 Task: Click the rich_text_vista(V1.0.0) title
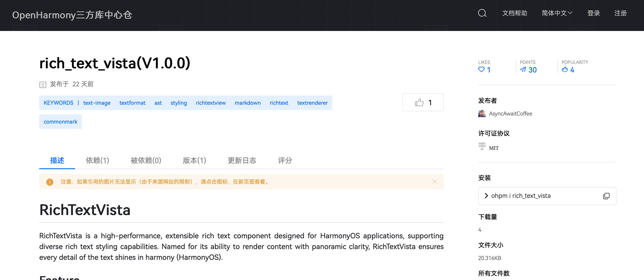tap(115, 63)
